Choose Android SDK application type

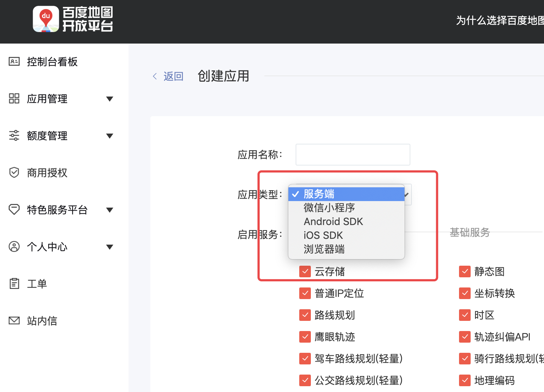coord(346,221)
